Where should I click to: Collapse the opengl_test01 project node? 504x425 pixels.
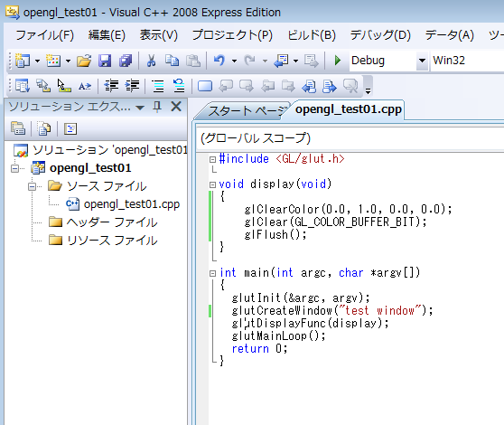pyautogui.click(x=14, y=168)
